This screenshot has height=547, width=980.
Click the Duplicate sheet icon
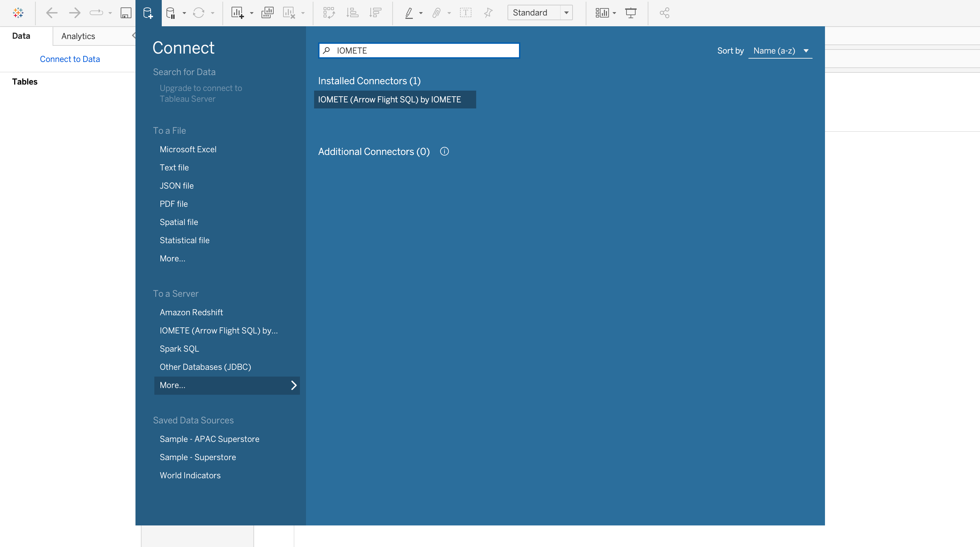tap(268, 13)
